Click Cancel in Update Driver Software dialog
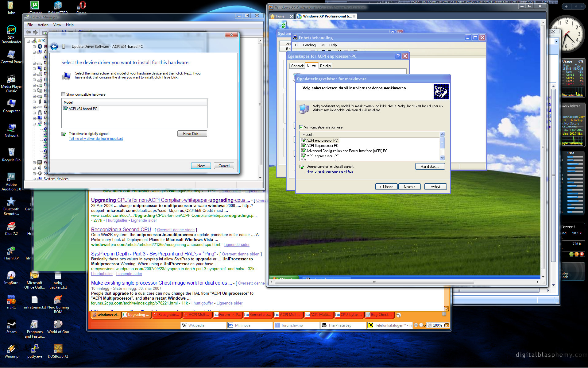Image resolution: width=588 pixels, height=368 pixels. 224,166
